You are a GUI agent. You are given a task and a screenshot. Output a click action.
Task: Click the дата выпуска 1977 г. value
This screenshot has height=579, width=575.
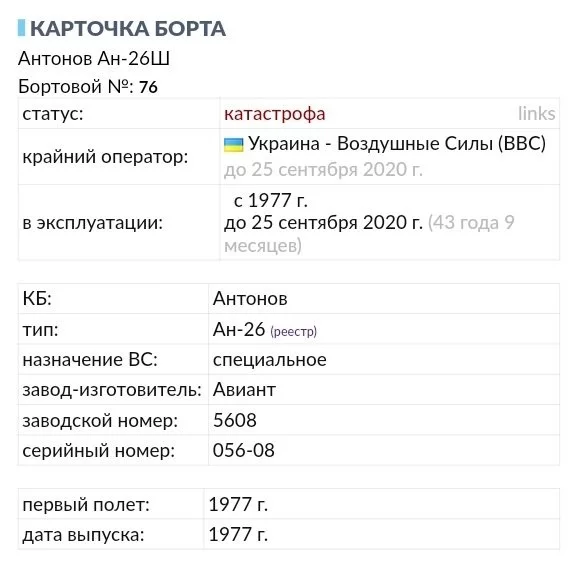238,534
